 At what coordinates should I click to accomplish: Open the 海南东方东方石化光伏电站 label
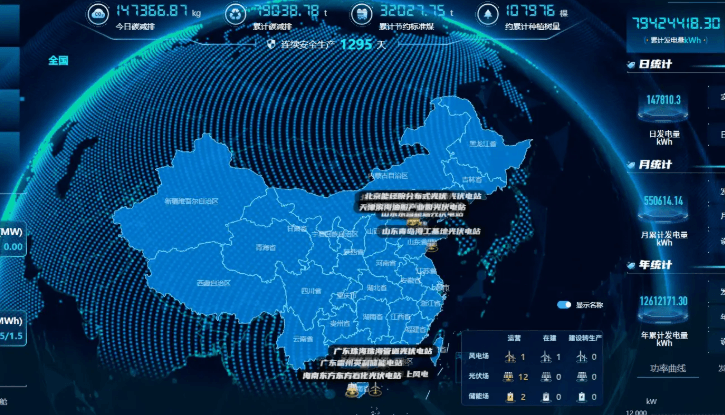point(352,375)
